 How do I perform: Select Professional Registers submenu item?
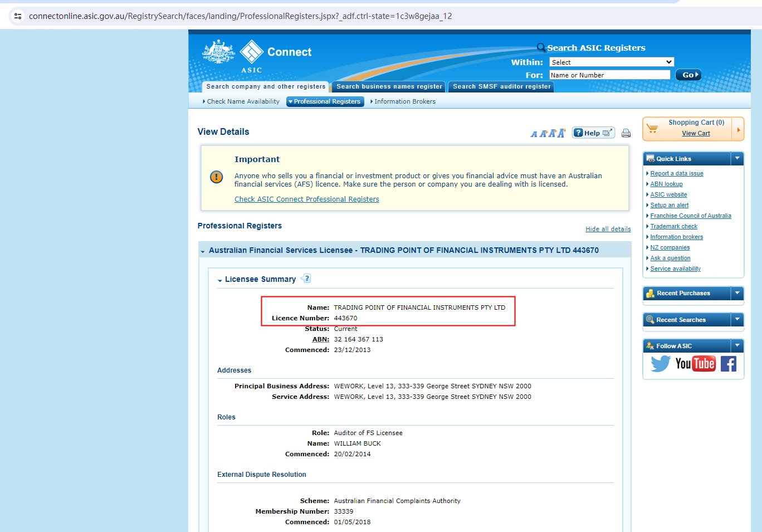325,101
